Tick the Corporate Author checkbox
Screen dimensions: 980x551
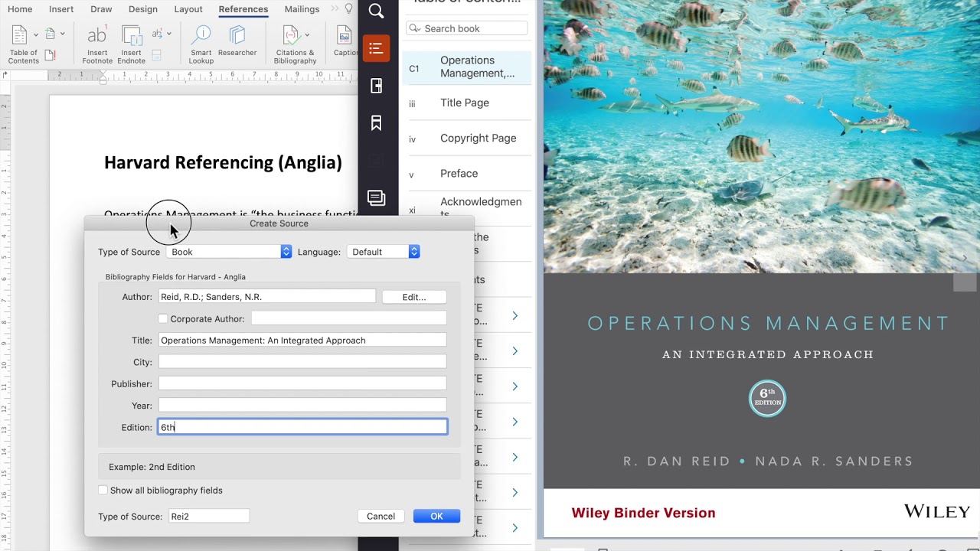pos(162,318)
